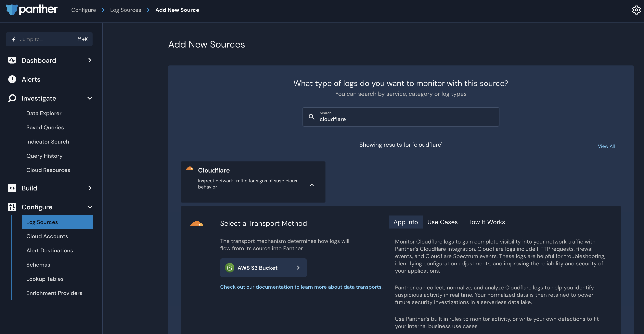Open Schemas page
The image size is (644, 334).
(x=38, y=265)
